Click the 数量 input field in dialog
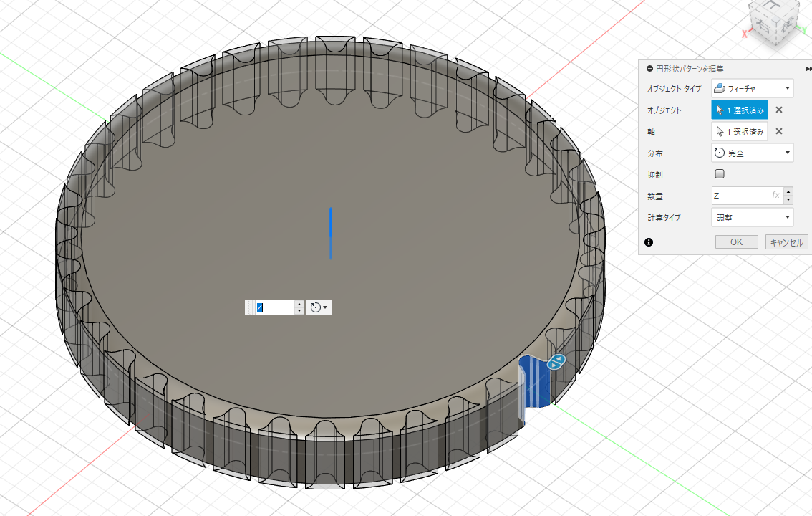This screenshot has width=812, height=516. point(741,195)
